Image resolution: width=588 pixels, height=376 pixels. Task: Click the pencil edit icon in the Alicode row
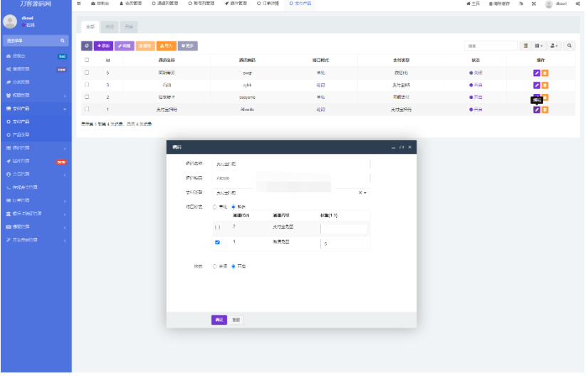click(536, 109)
